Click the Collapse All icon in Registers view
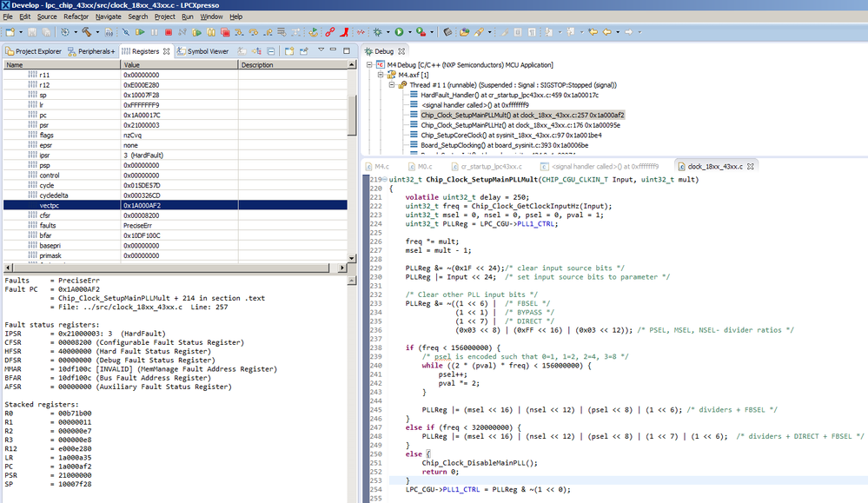This screenshot has height=503, width=868. [270, 51]
